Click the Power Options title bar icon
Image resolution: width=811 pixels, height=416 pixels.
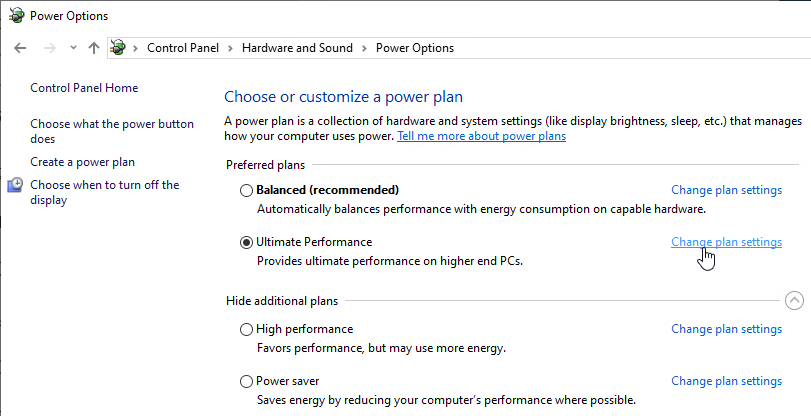[x=17, y=16]
